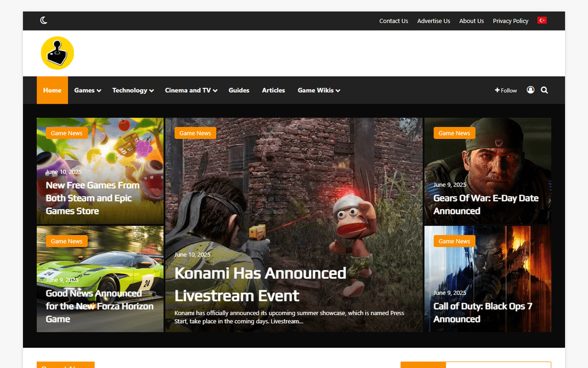
Task: Click June 10, 2025 date on free games card
Action: tap(64, 172)
